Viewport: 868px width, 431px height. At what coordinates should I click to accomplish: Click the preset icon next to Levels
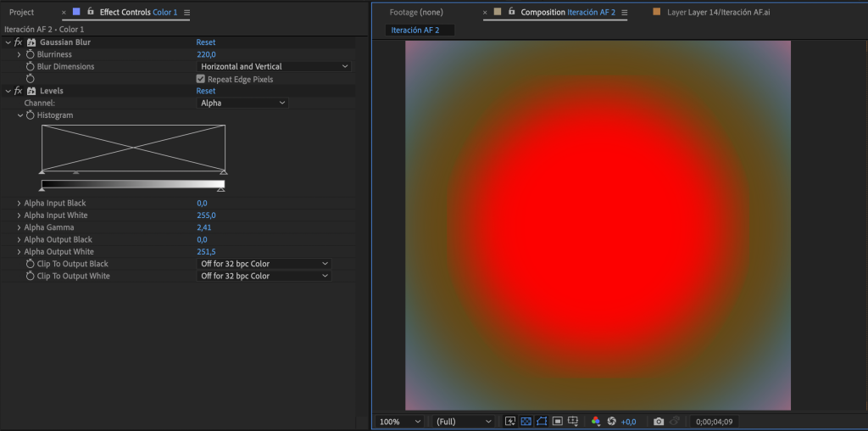31,91
